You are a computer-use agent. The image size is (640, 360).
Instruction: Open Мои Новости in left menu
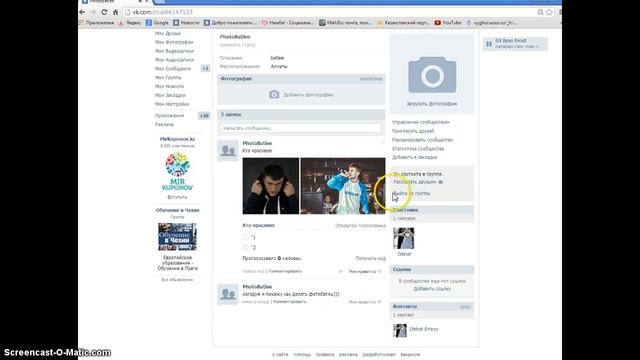[169, 87]
